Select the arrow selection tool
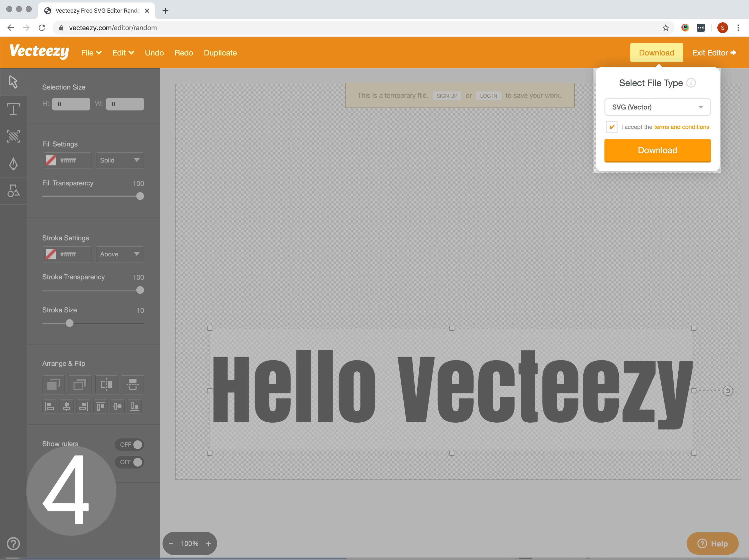The image size is (749, 560). 13,82
